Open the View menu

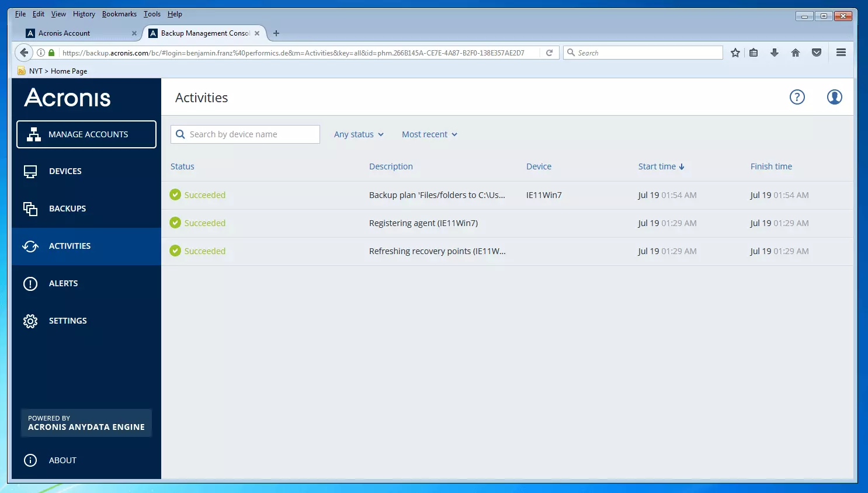pyautogui.click(x=58, y=14)
